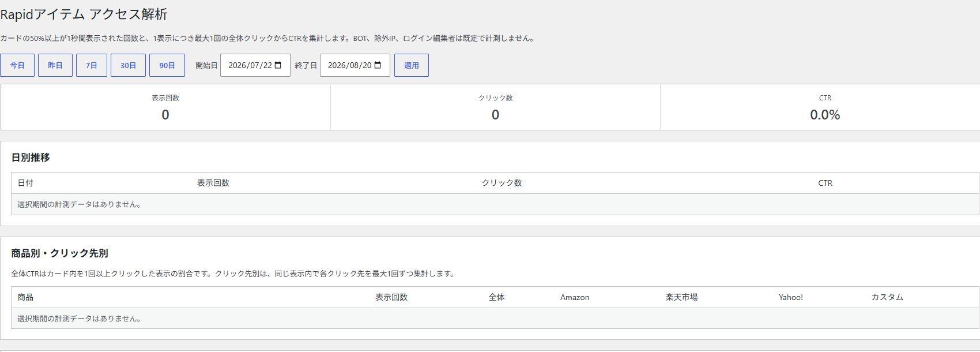Click the クリック数 summary value 0
Screen dimensions: 980x352
pos(495,115)
